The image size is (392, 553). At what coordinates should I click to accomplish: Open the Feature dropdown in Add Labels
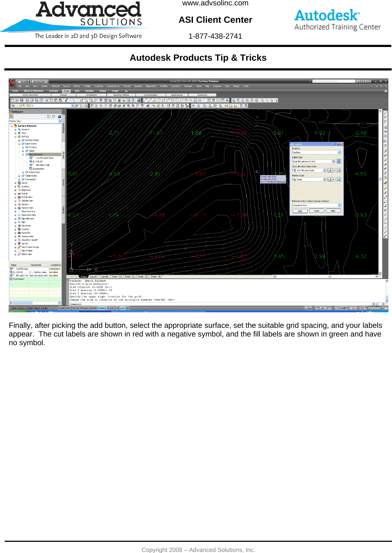pyautogui.click(x=339, y=152)
